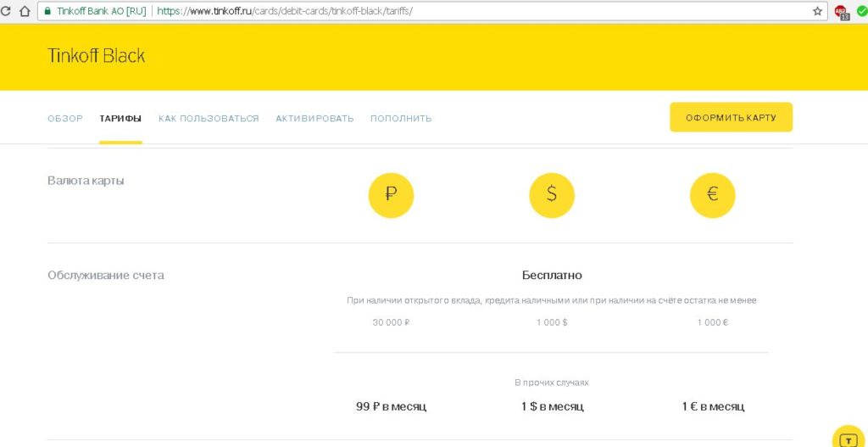Click the green padlock security icon
Image resolution: width=868 pixels, height=447 pixels.
click(x=47, y=11)
